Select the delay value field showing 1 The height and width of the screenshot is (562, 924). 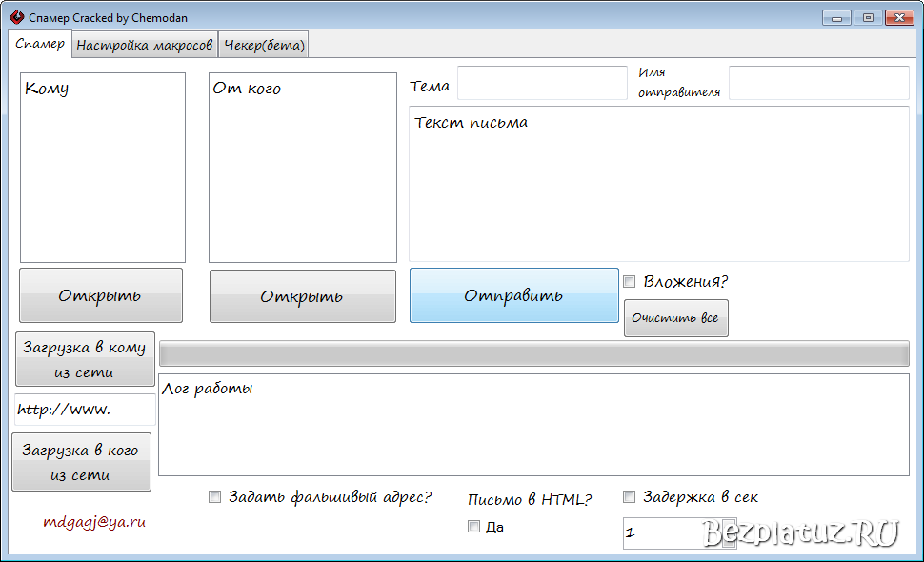pyautogui.click(x=672, y=534)
